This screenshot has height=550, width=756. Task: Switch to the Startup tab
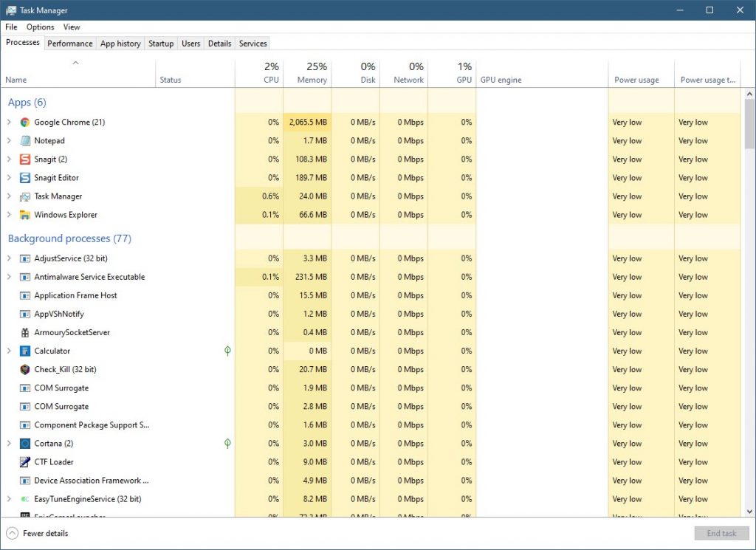point(161,44)
